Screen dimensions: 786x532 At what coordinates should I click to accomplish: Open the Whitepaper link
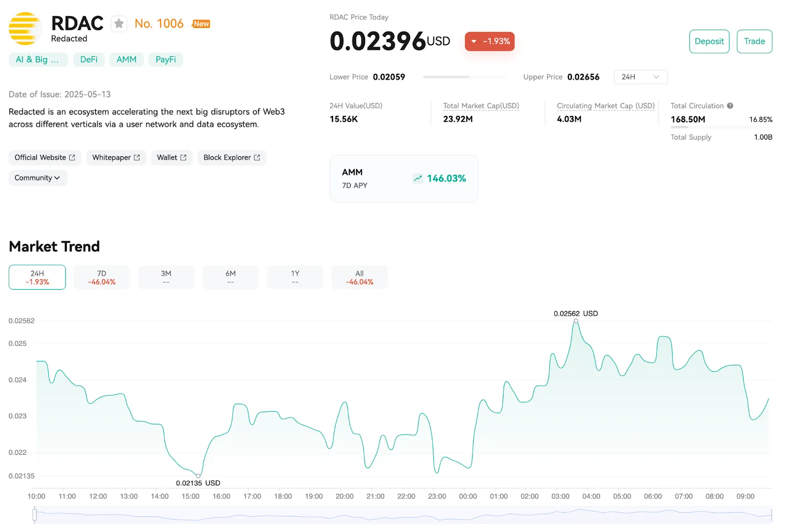(x=116, y=158)
